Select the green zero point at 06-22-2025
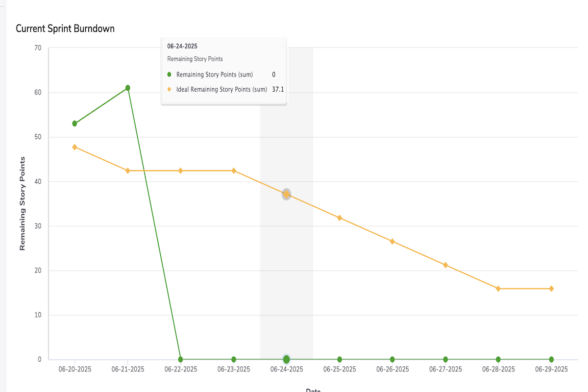The height and width of the screenshot is (392, 588). [181, 359]
